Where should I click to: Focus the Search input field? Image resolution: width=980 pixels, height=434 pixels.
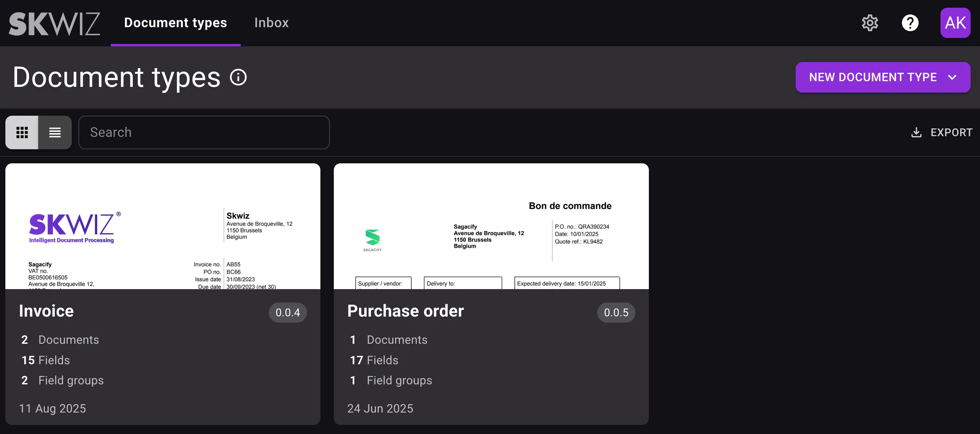[x=204, y=132]
